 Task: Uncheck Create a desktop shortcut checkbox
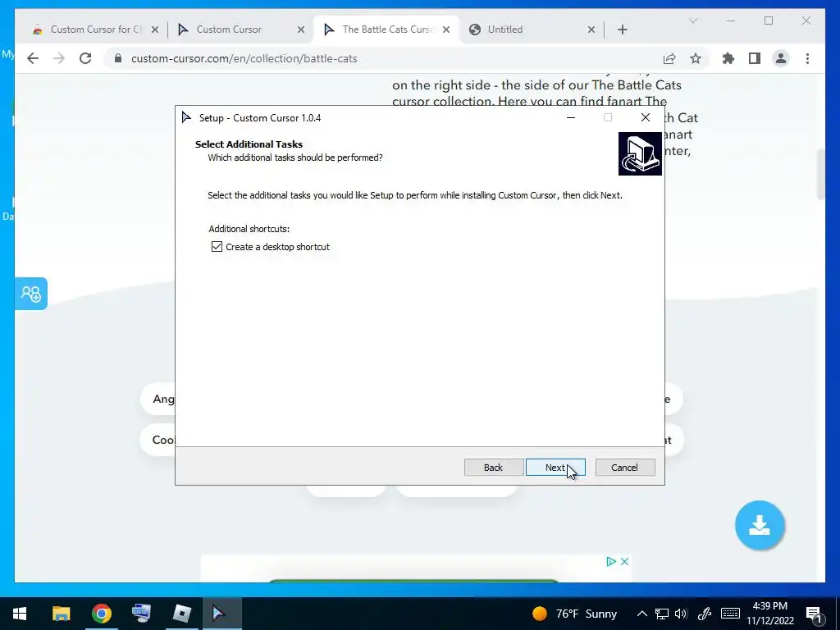[x=217, y=246]
